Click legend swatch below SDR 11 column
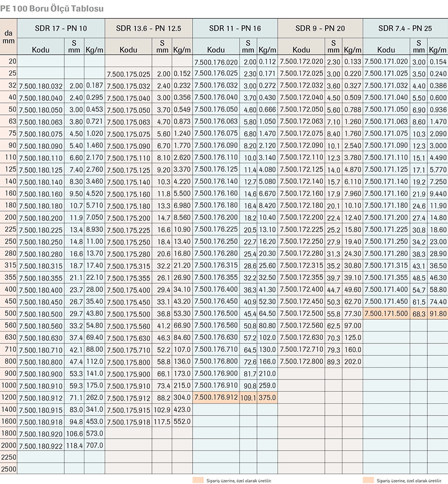The image size is (448, 484). (x=198, y=480)
